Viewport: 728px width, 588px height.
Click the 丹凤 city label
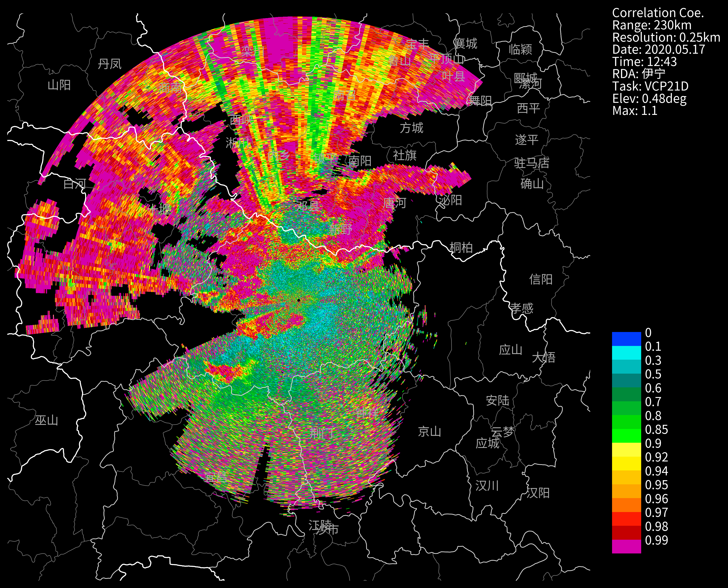pos(110,64)
